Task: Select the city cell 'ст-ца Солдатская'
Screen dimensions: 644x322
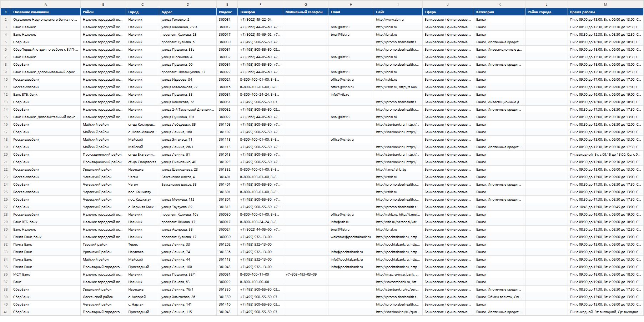Action: coord(142,162)
